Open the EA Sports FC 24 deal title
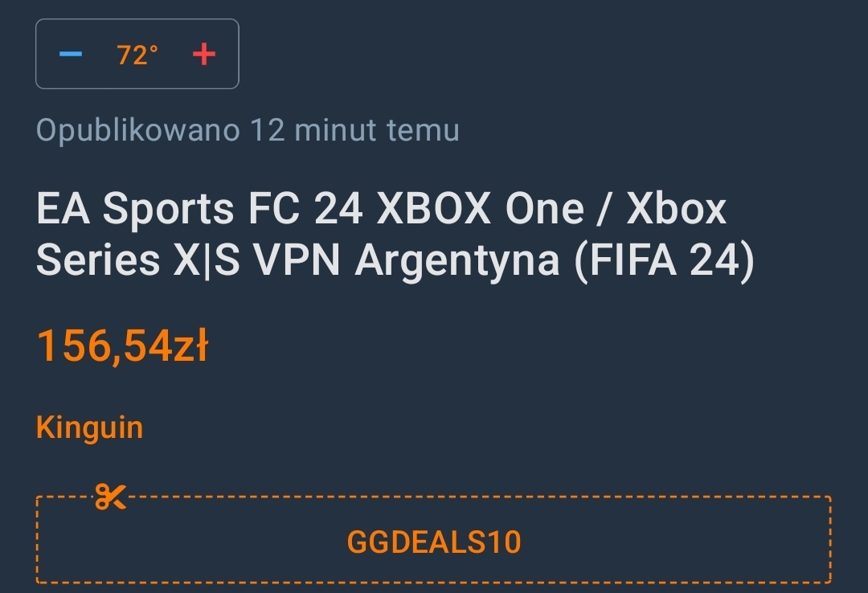Viewport: 868px width, 593px height. (x=395, y=234)
